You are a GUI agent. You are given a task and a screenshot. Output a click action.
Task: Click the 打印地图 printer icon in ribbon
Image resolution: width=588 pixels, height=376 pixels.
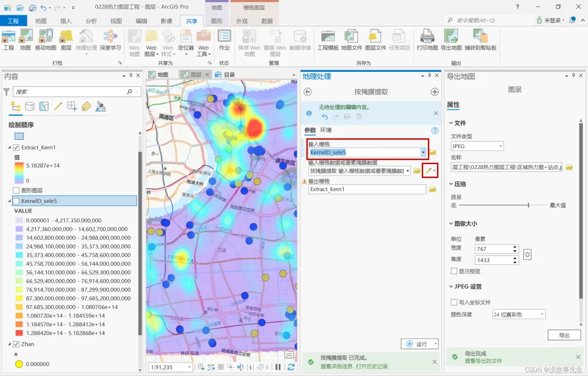[x=427, y=37]
